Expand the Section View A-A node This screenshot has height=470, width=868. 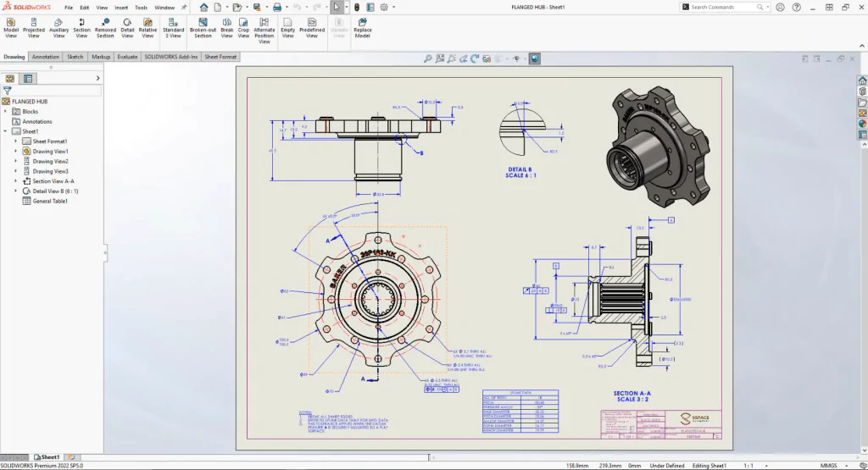[15, 181]
